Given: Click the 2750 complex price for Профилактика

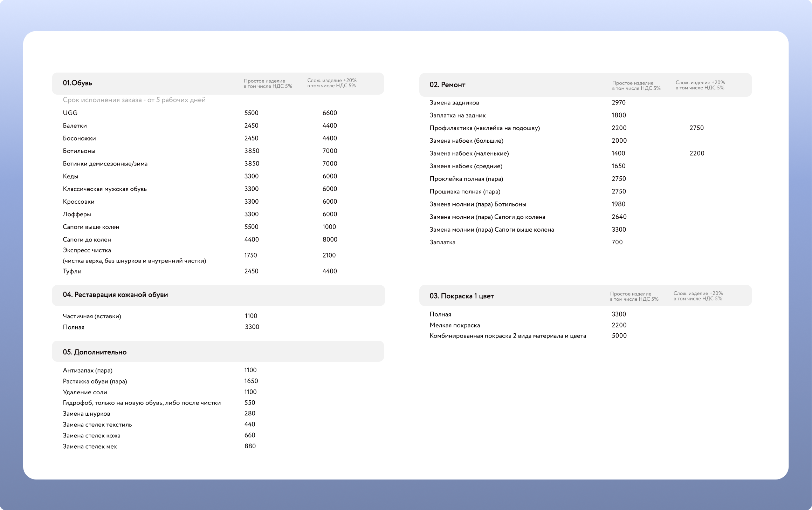Looking at the screenshot, I should 696,128.
